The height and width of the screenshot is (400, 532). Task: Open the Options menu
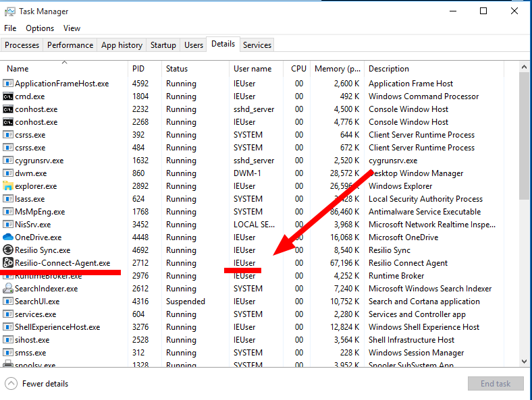pos(40,28)
